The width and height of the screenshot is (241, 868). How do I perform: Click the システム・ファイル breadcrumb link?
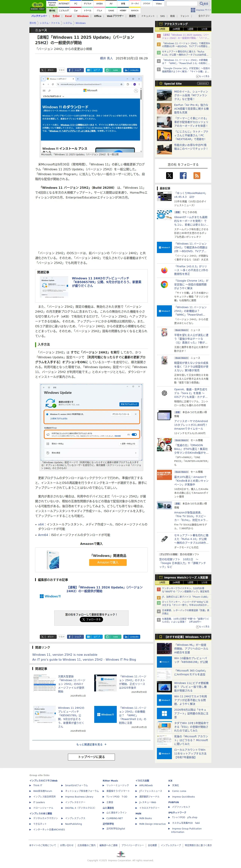pos(50,23)
